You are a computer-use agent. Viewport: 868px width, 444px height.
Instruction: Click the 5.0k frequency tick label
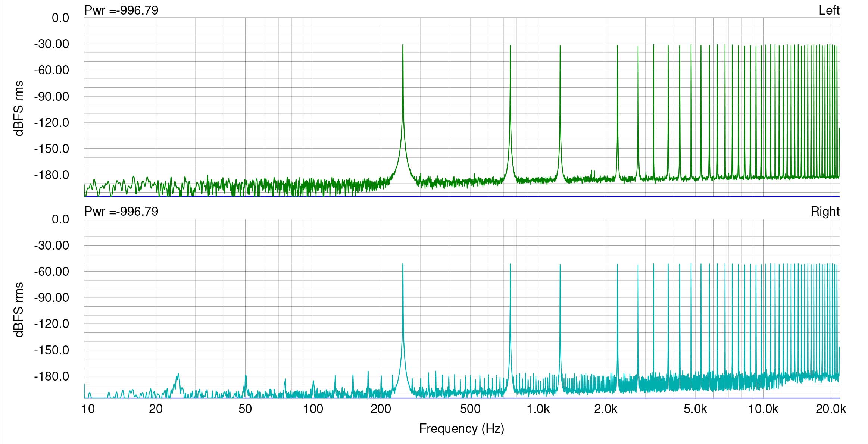695,409
